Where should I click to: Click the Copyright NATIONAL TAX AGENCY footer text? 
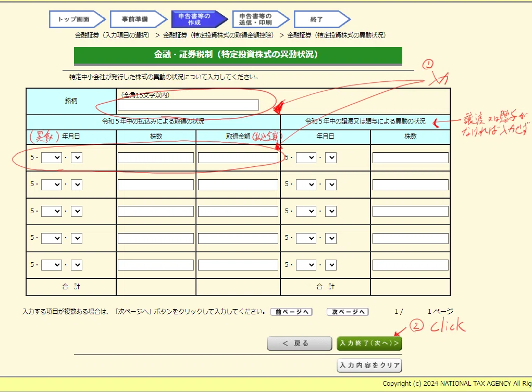click(456, 384)
